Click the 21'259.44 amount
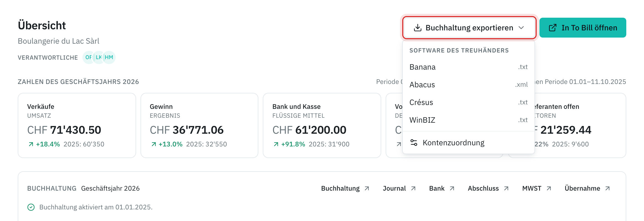Viewport: 644px width, 221px height. (x=566, y=130)
